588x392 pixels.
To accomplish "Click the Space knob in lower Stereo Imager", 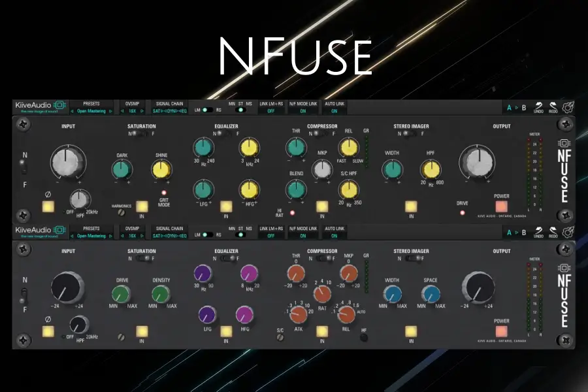I will coord(431,294).
